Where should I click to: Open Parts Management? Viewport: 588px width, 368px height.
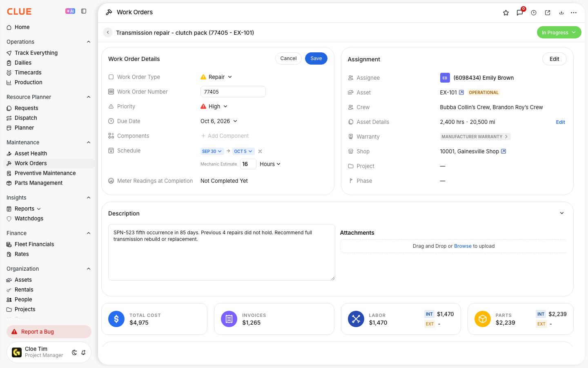[x=38, y=183]
